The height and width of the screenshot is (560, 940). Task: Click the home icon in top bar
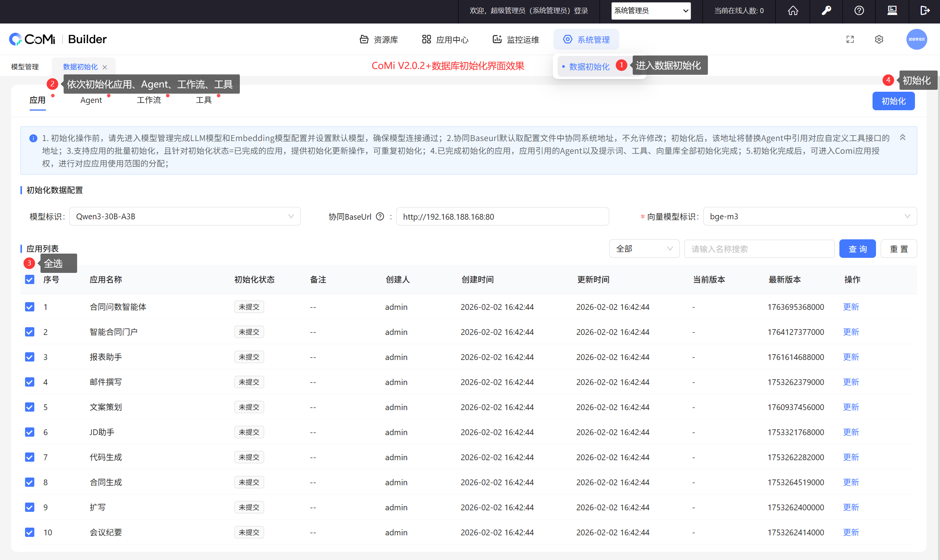tap(793, 11)
